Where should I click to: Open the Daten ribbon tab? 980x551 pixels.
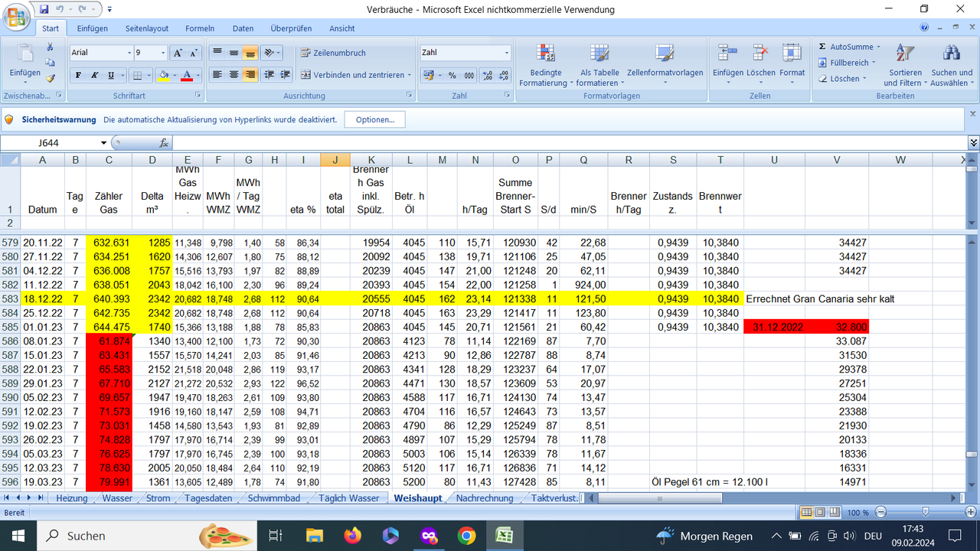click(x=243, y=28)
